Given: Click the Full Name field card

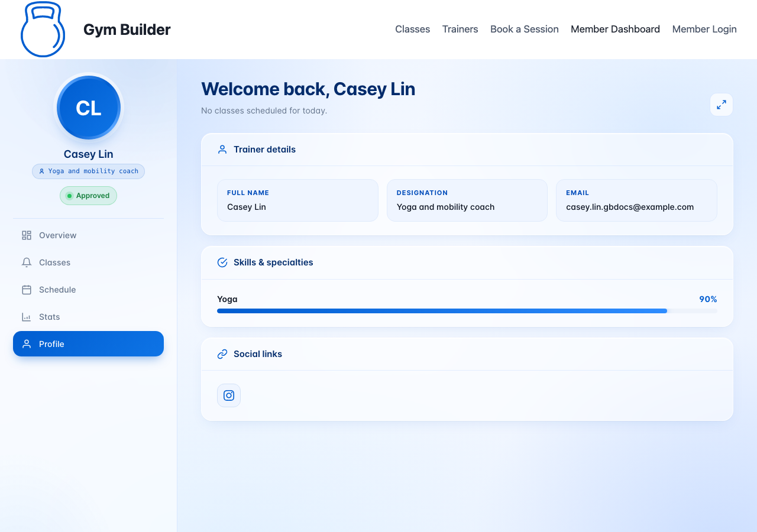Looking at the screenshot, I should click(297, 200).
